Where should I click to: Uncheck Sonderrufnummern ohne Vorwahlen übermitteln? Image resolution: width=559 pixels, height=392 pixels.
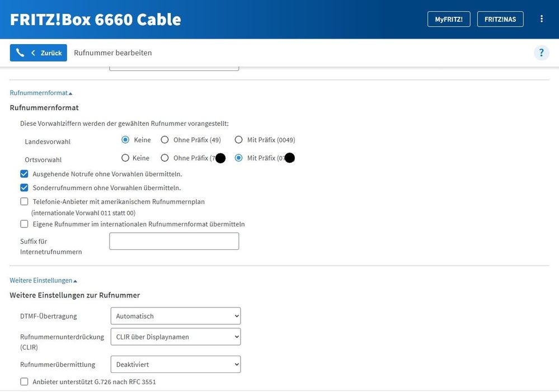tap(24, 188)
